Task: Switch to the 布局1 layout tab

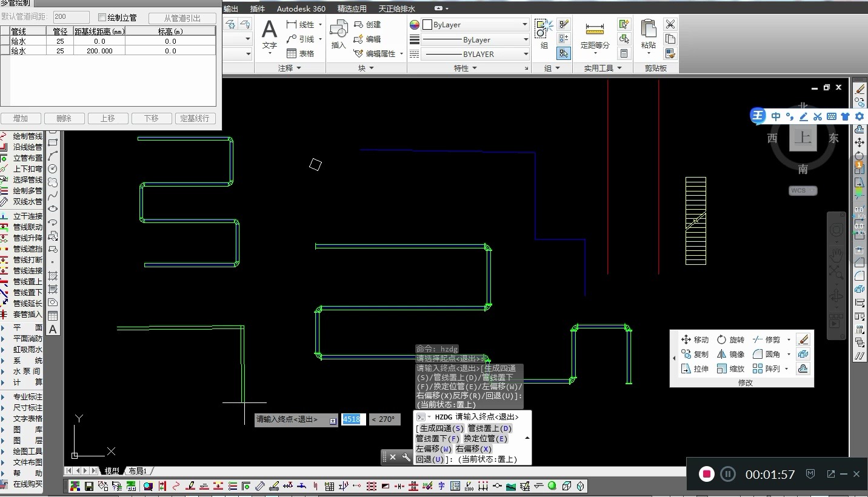Action: (138, 471)
